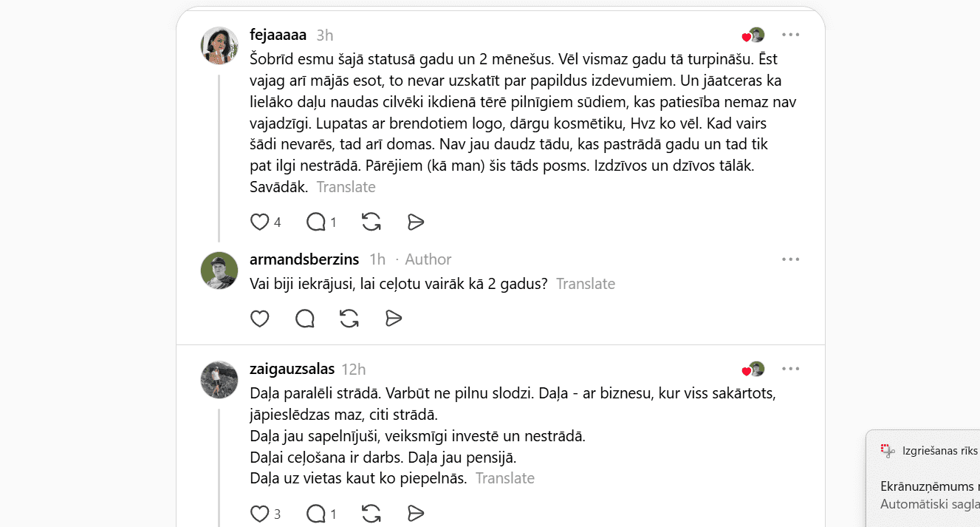Viewport: 980px width, 527px height.
Task: Translate armandsberzins' reply
Action: [x=585, y=284]
